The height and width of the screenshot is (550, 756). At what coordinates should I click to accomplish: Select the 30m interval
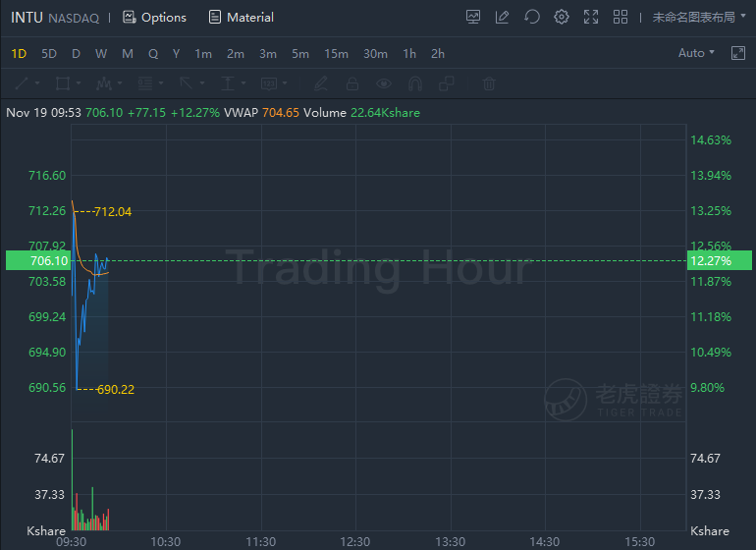tap(375, 54)
